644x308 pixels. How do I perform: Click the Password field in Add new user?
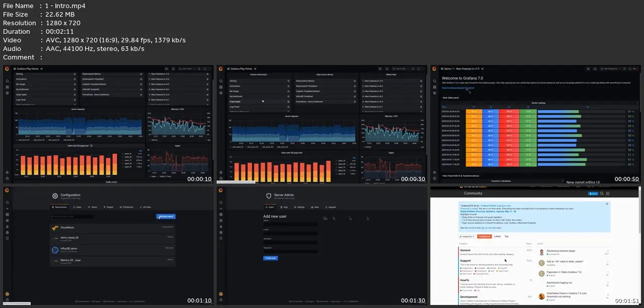tap(291, 251)
